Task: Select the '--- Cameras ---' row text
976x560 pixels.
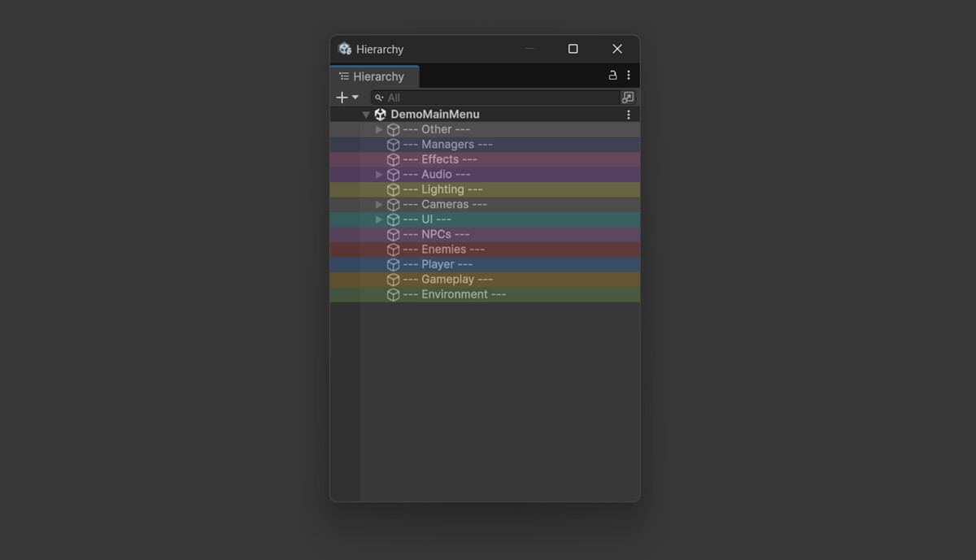Action: pos(445,205)
